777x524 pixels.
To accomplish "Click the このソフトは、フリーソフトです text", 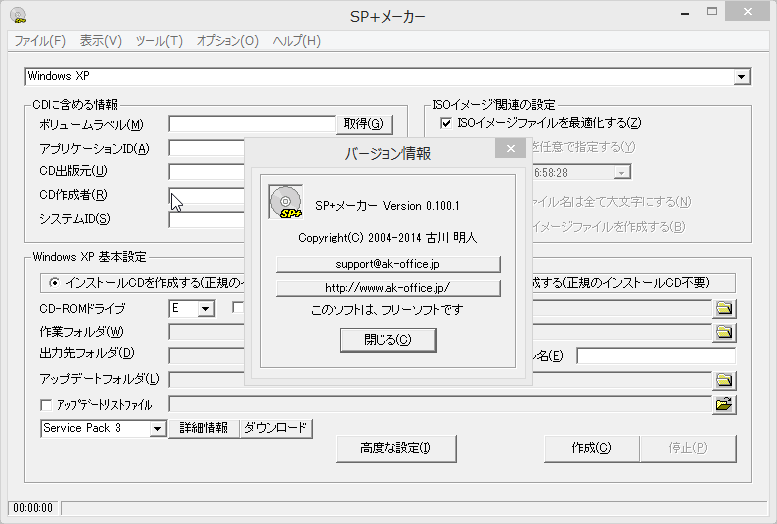I will pos(388,310).
